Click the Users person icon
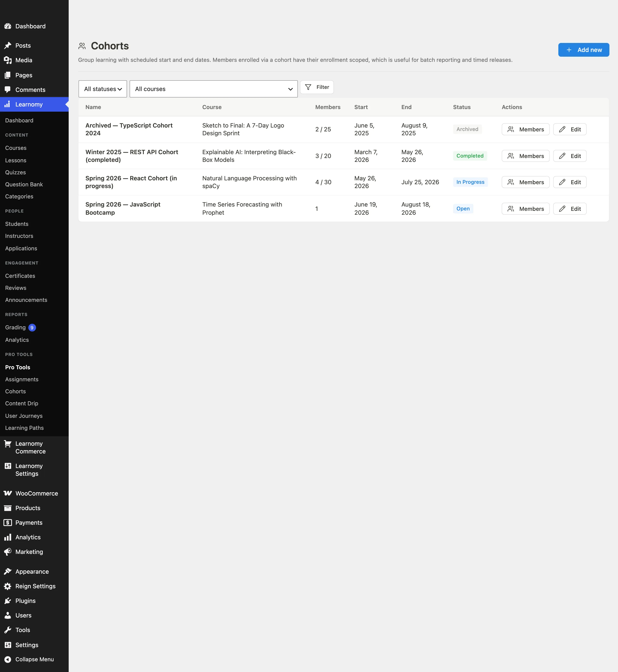This screenshot has width=618, height=672. [x=8, y=616]
